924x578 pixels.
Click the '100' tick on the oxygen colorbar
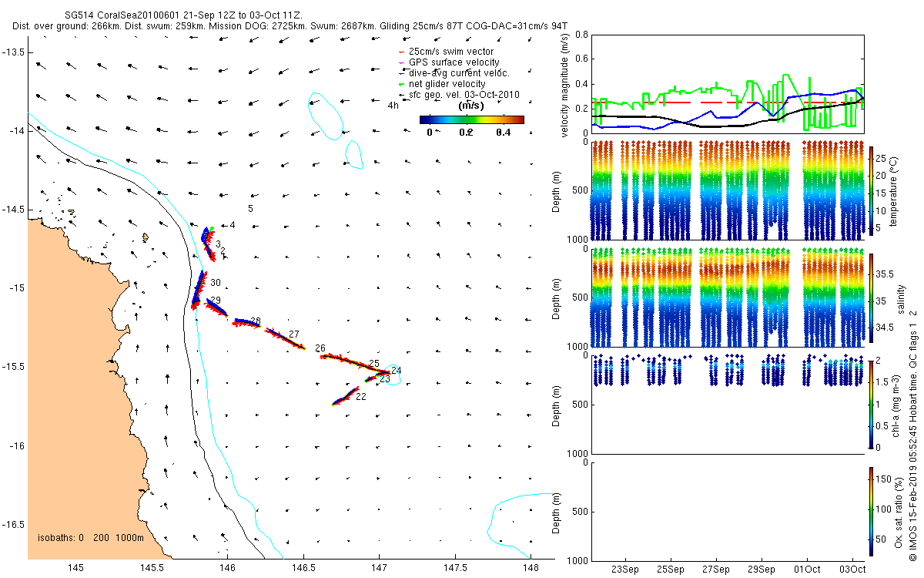[884, 509]
